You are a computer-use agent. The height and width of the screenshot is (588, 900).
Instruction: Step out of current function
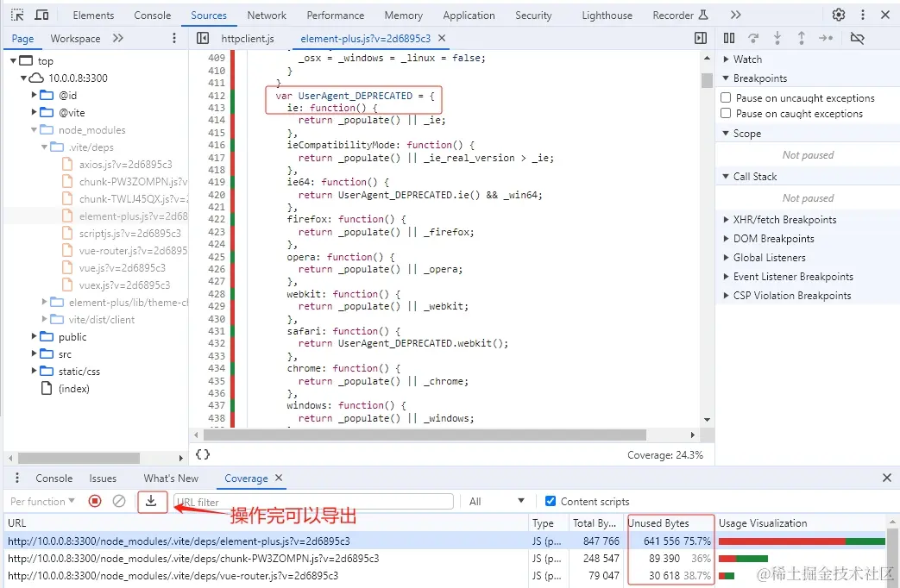click(x=802, y=39)
